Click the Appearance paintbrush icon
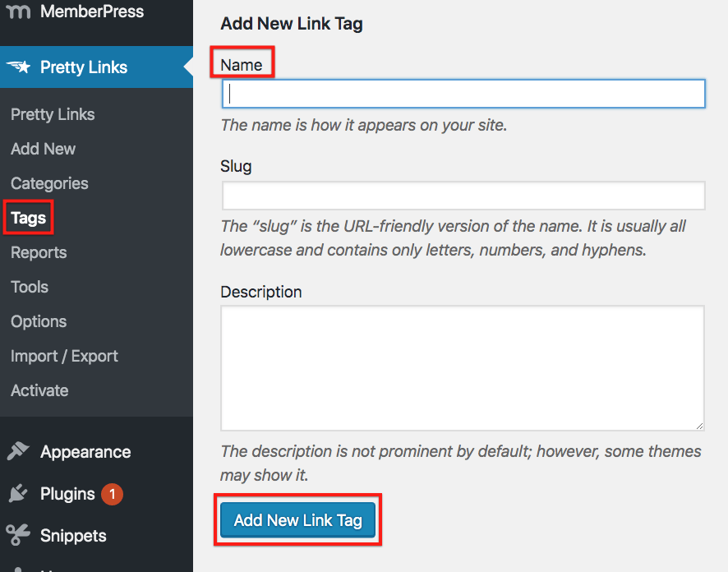Image resolution: width=728 pixels, height=572 pixels. [19, 451]
